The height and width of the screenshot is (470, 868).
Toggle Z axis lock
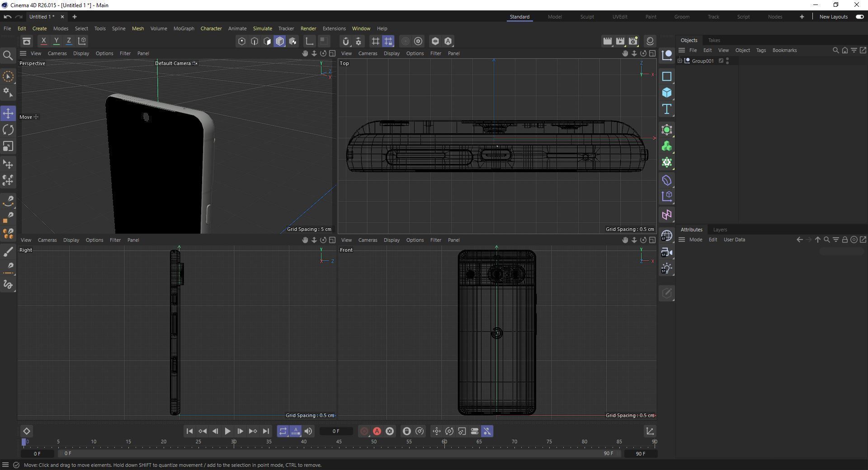(x=69, y=41)
